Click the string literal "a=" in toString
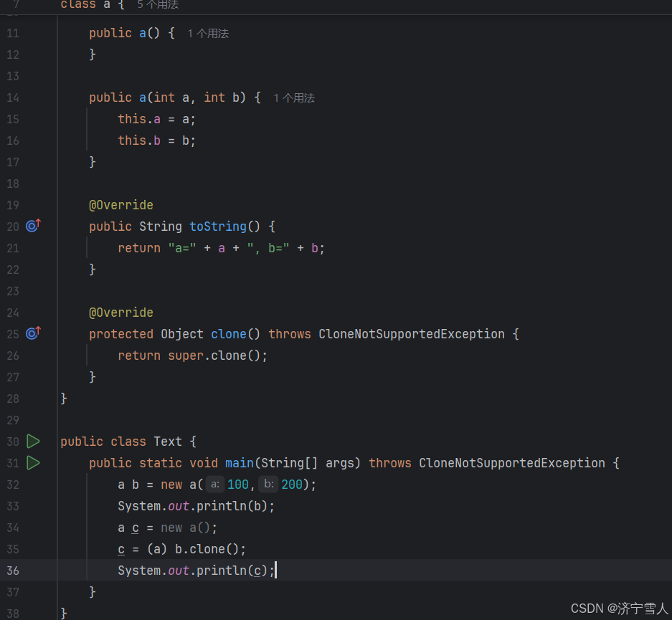672x620 pixels. pyautogui.click(x=182, y=248)
